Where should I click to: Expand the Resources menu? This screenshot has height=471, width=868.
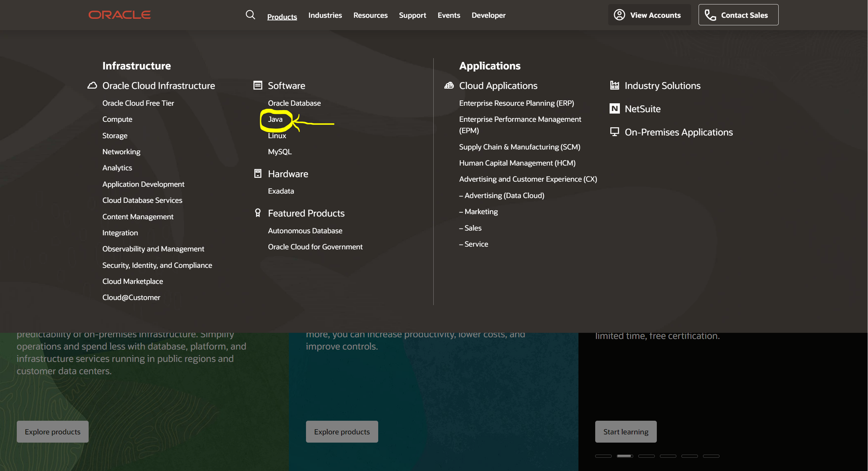370,15
